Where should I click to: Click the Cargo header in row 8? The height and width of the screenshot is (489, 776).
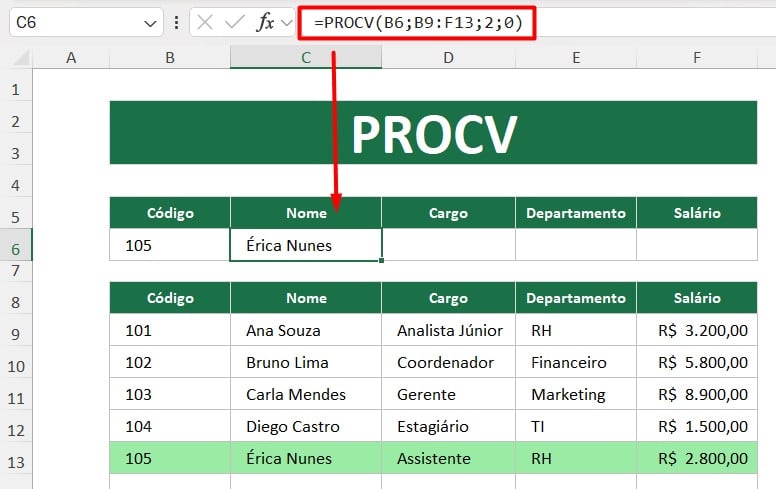pyautogui.click(x=448, y=298)
